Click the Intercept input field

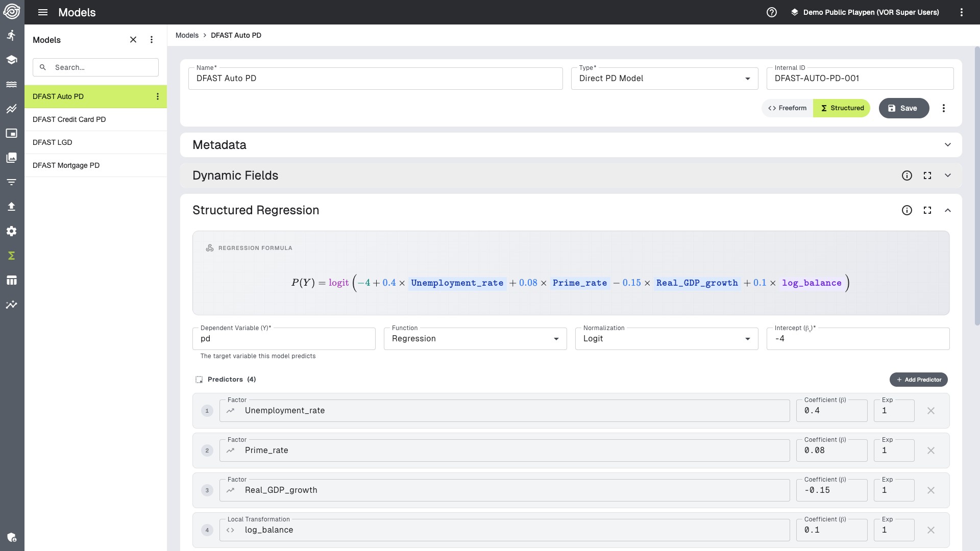click(x=857, y=339)
